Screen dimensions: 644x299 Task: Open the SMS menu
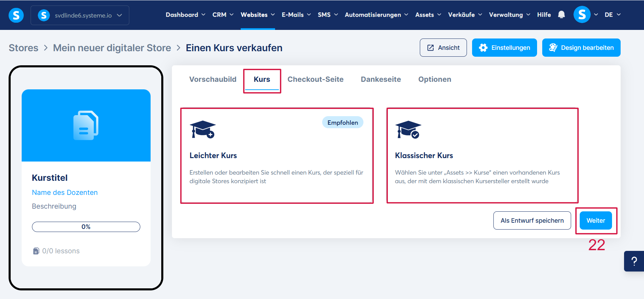click(x=328, y=15)
